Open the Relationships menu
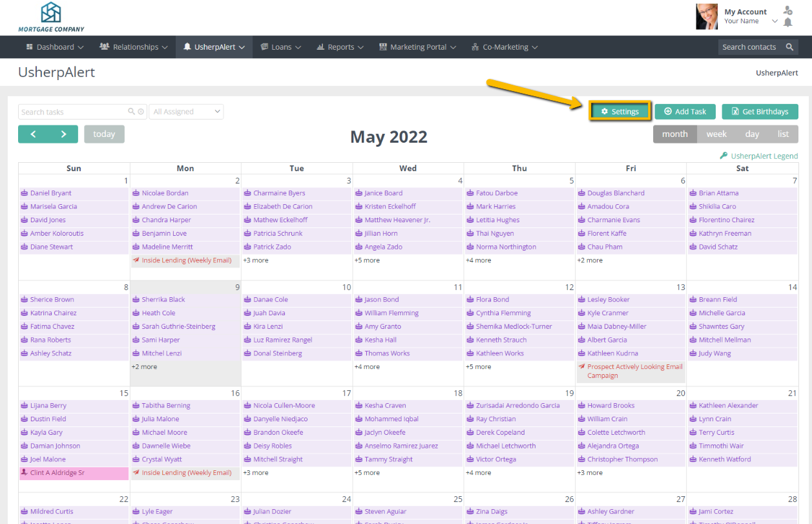The width and height of the screenshot is (812, 524). (x=134, y=47)
